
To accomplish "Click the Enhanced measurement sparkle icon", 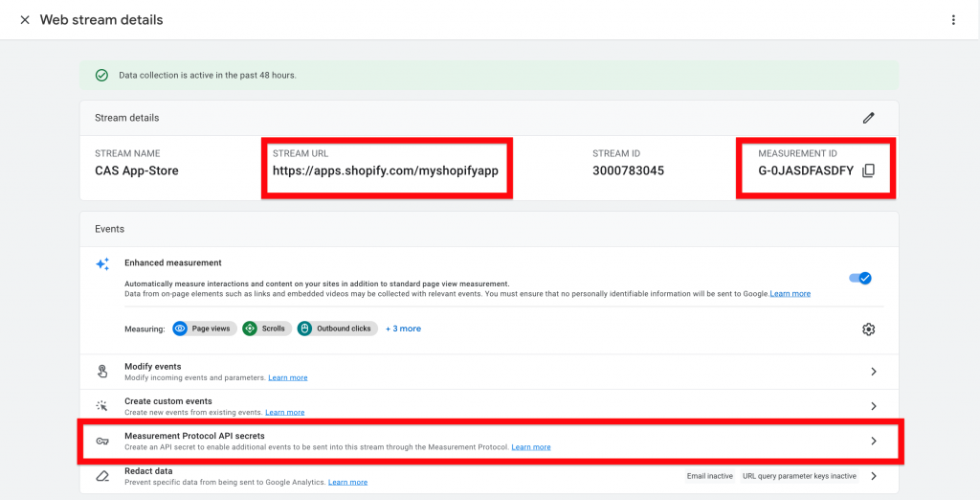I will coord(102,264).
